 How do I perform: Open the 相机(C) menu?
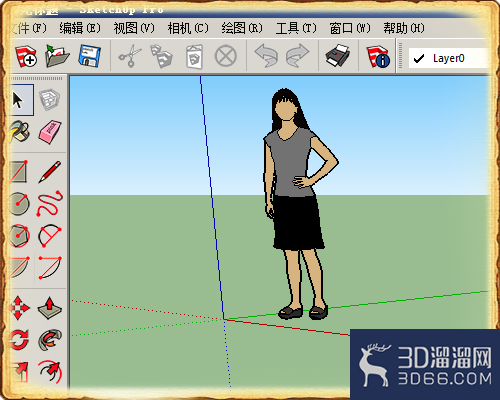click(188, 28)
